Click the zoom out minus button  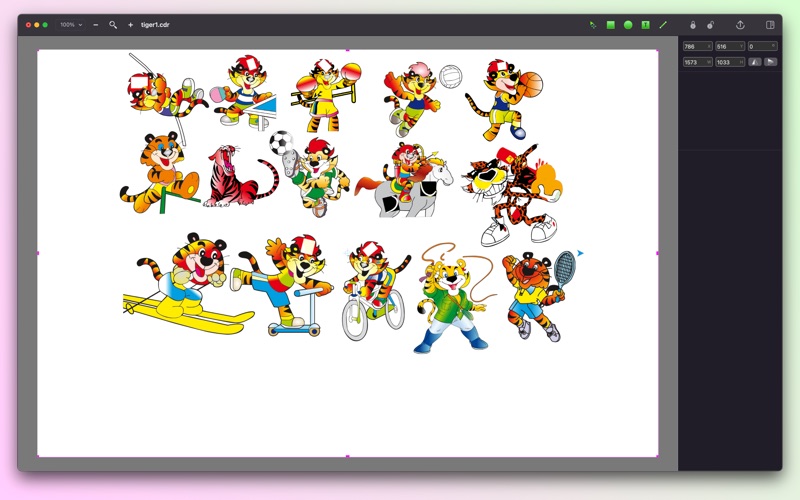(x=96, y=24)
